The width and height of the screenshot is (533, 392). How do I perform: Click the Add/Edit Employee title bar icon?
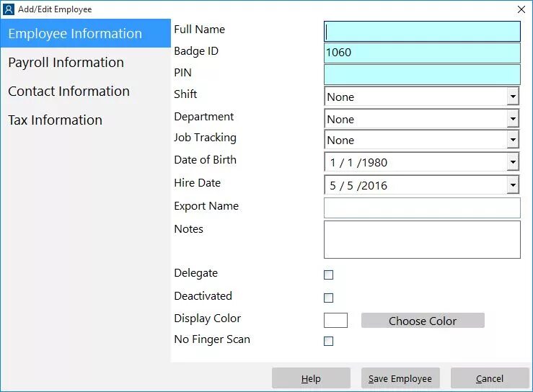[x=9, y=9]
